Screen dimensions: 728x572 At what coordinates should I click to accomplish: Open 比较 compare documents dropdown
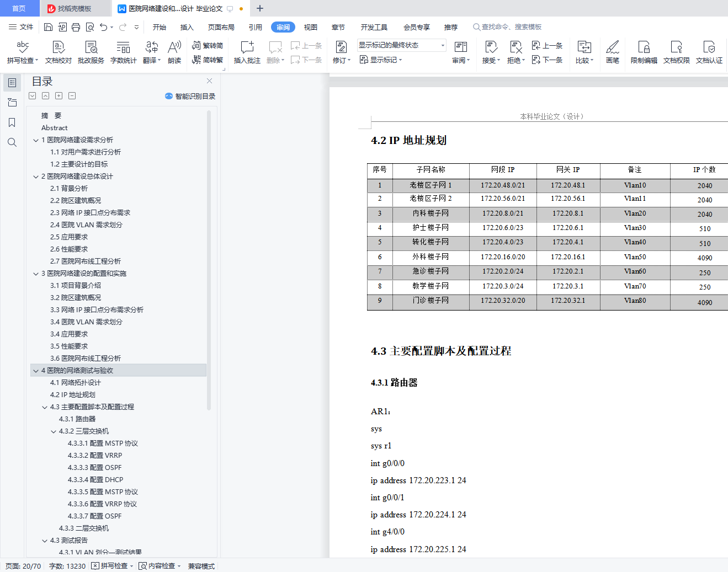(584, 52)
